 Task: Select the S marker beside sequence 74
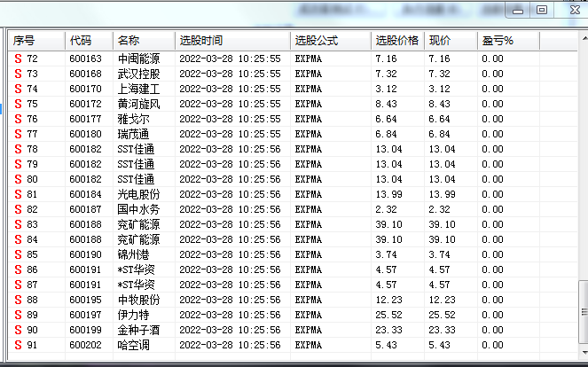tap(18, 89)
